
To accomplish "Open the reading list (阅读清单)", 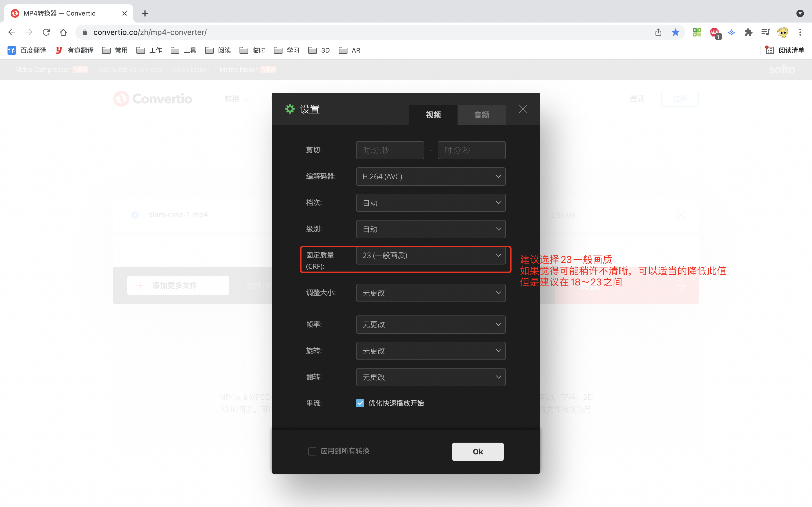I will 785,50.
